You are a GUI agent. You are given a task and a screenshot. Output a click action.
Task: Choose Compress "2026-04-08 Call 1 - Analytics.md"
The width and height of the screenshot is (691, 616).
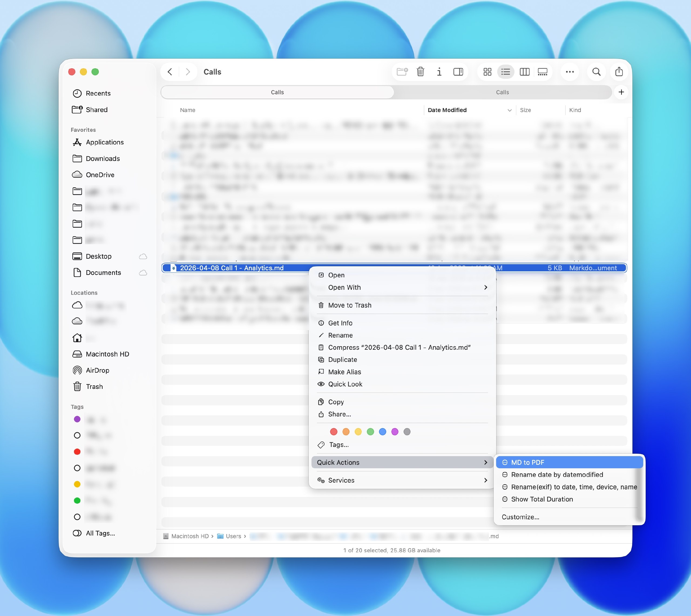402,348
